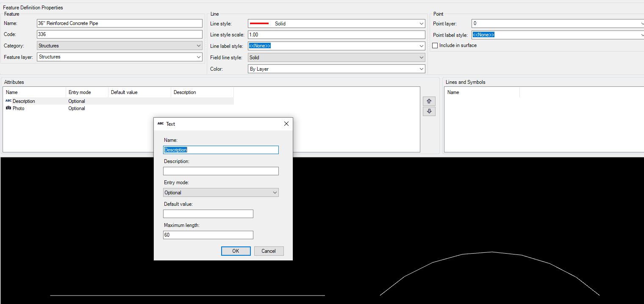Open the Color dropdown set to By Layer

[421, 69]
